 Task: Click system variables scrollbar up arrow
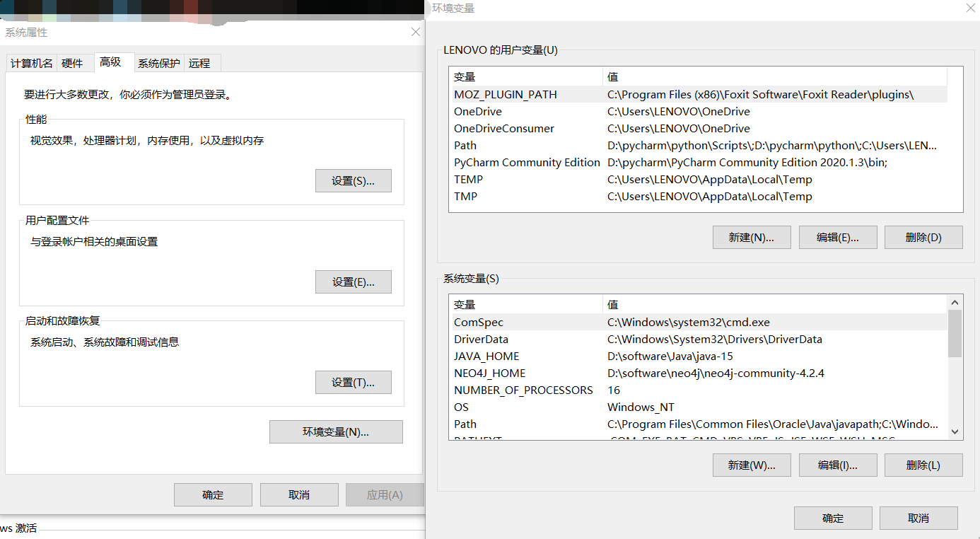point(955,302)
